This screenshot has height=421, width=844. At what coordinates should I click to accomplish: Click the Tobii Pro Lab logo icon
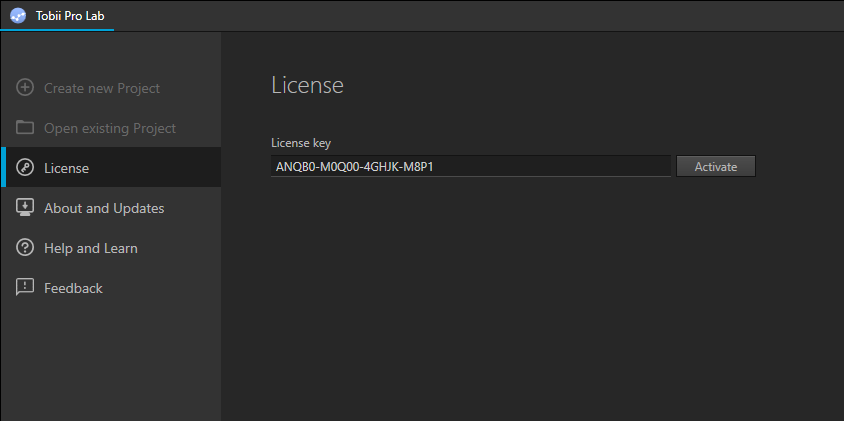click(x=18, y=15)
